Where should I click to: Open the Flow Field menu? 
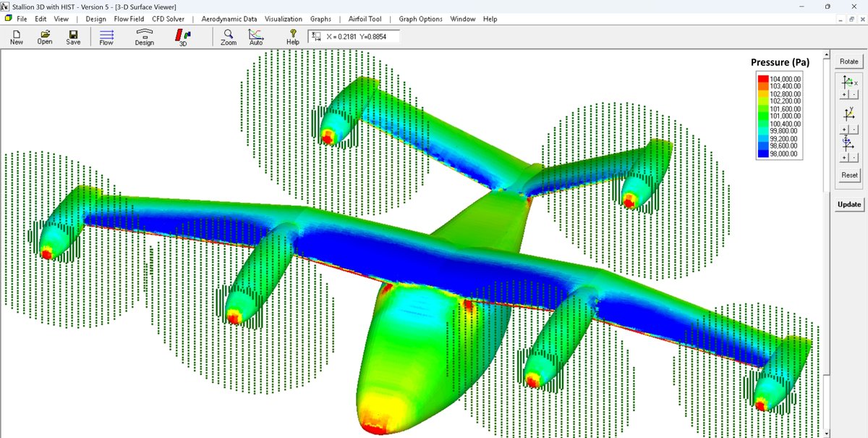click(x=129, y=19)
